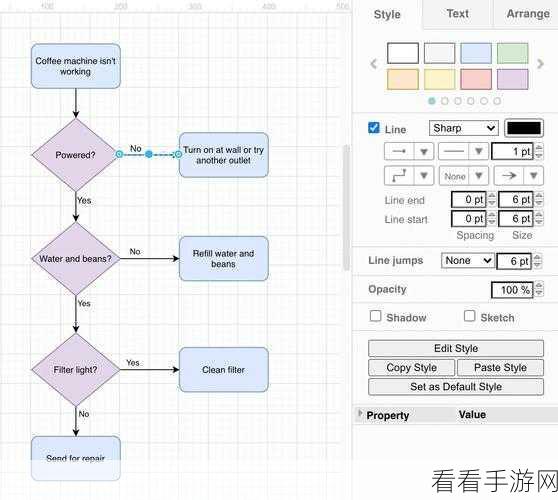Screen dimensions: 558x500
Task: Click Set as Default Style button
Action: pyautogui.click(x=456, y=387)
